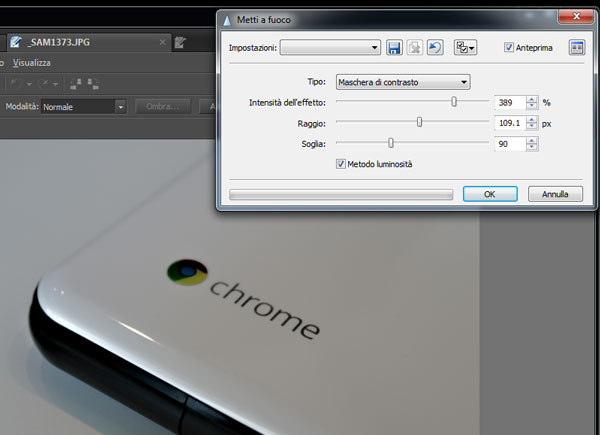
Task: Click the Intensità value field showing 389
Action: [x=510, y=103]
